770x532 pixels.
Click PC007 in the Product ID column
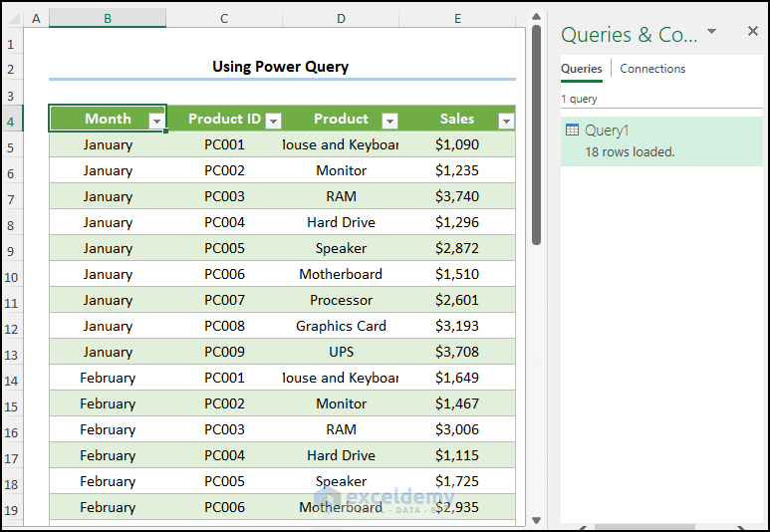click(x=224, y=300)
